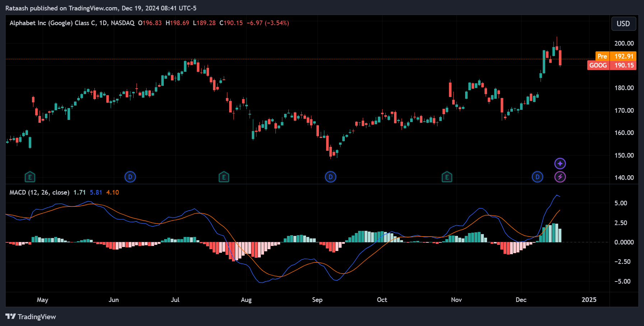
Task: Select the MACD (12, 26, close) legend
Action: click(40, 192)
